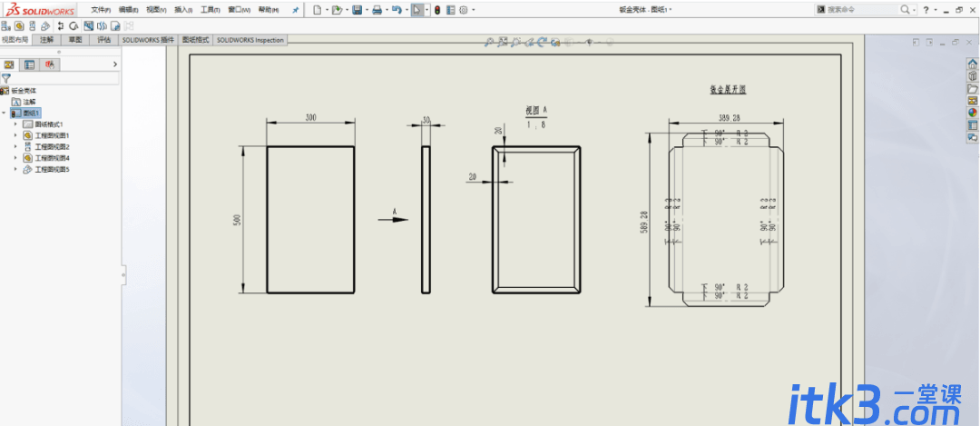Viewport: 980px width, 426px height.
Task: Select the FeatureManager design tree tab
Action: [x=9, y=64]
